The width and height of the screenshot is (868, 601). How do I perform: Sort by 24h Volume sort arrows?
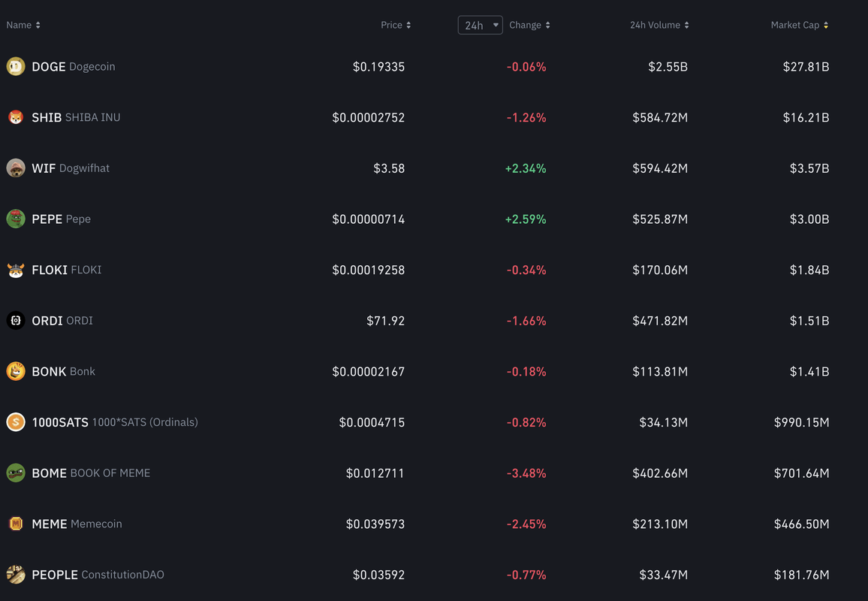(686, 25)
